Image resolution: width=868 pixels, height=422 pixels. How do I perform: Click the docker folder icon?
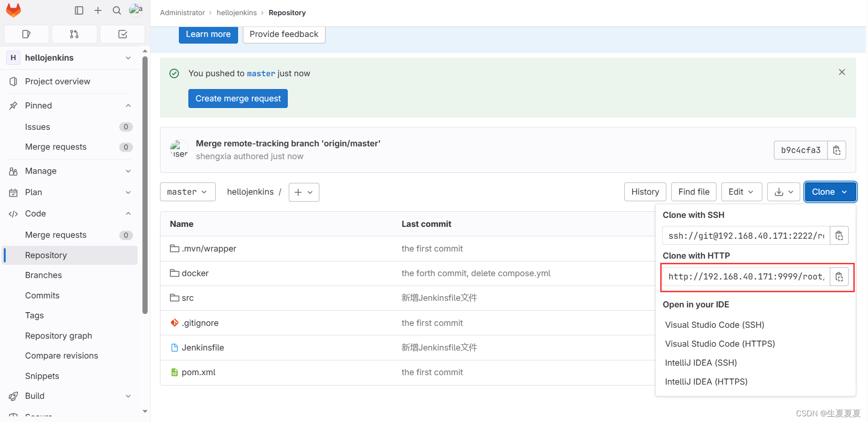pyautogui.click(x=175, y=273)
